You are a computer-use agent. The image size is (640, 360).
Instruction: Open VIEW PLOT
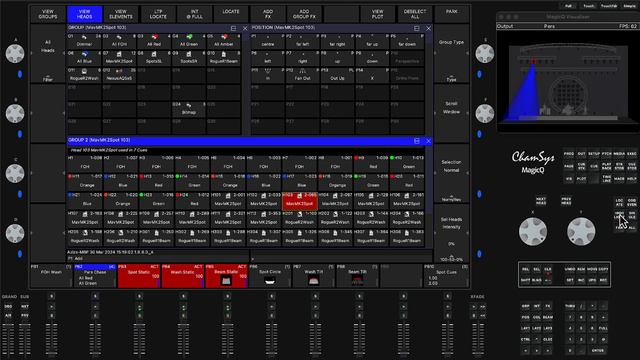pos(378,14)
